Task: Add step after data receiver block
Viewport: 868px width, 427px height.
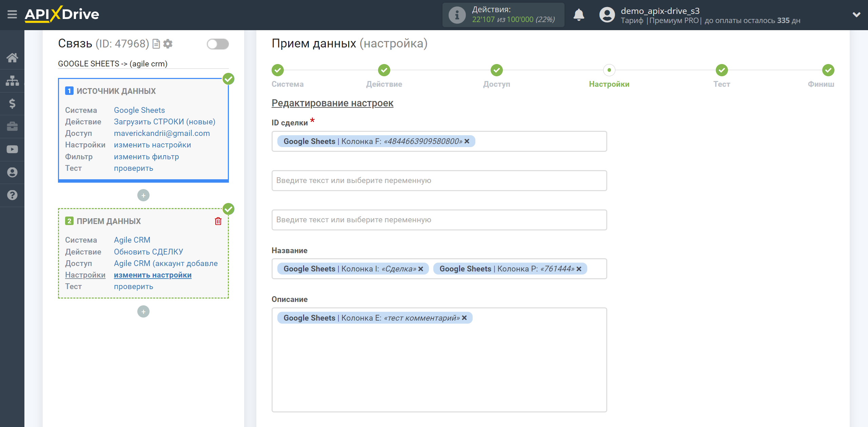Action: 143,311
